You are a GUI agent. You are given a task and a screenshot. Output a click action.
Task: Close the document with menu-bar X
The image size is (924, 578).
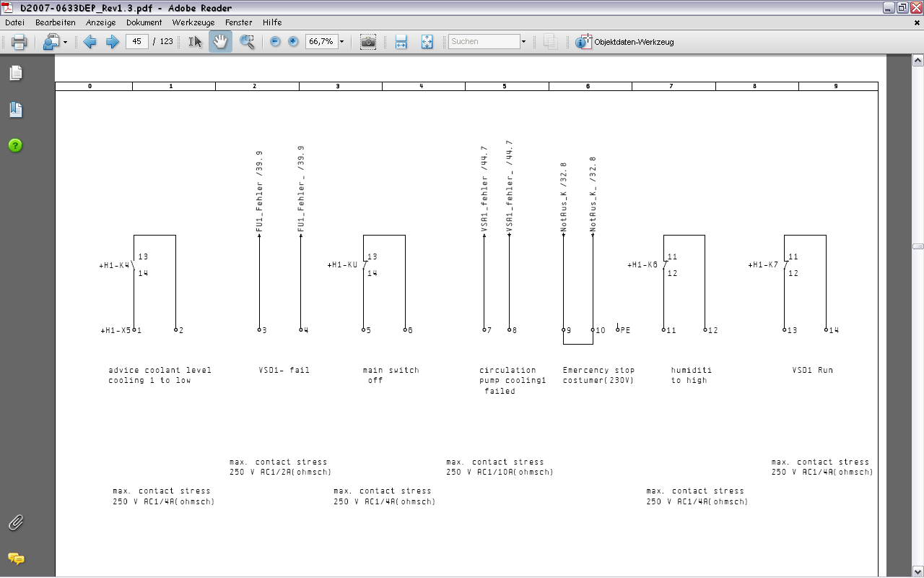[917, 22]
